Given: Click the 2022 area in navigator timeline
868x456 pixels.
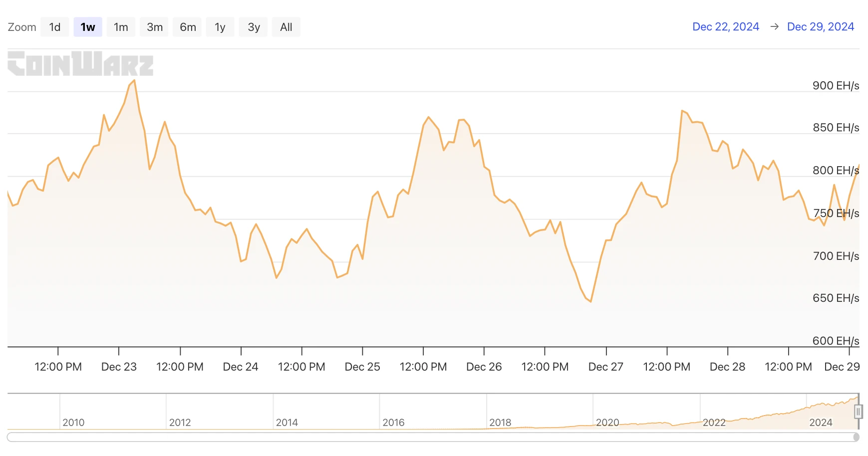Looking at the screenshot, I should pyautogui.click(x=714, y=422).
